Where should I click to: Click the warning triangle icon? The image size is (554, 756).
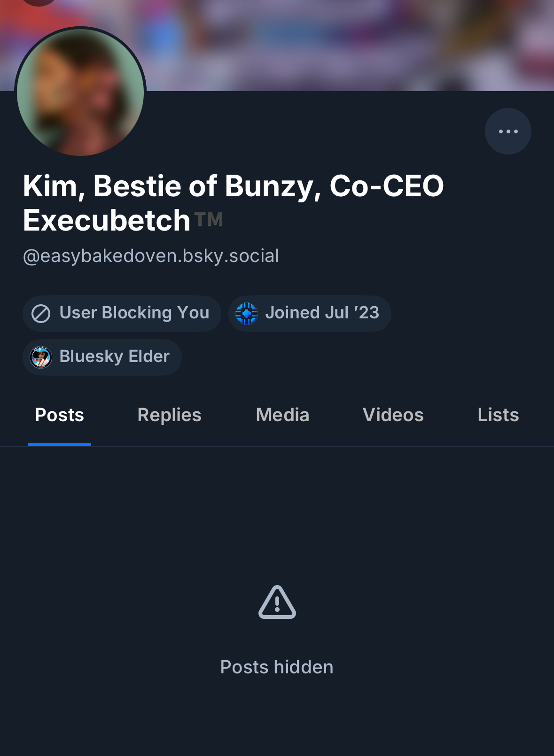277,602
